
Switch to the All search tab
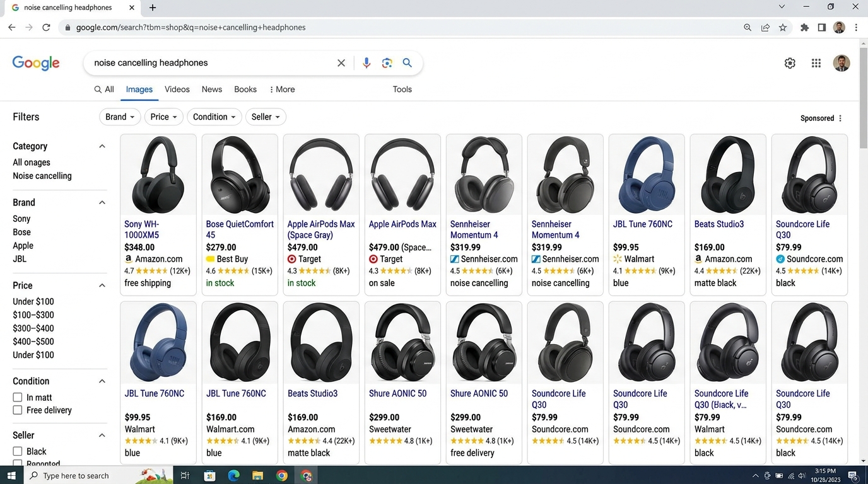(x=104, y=89)
